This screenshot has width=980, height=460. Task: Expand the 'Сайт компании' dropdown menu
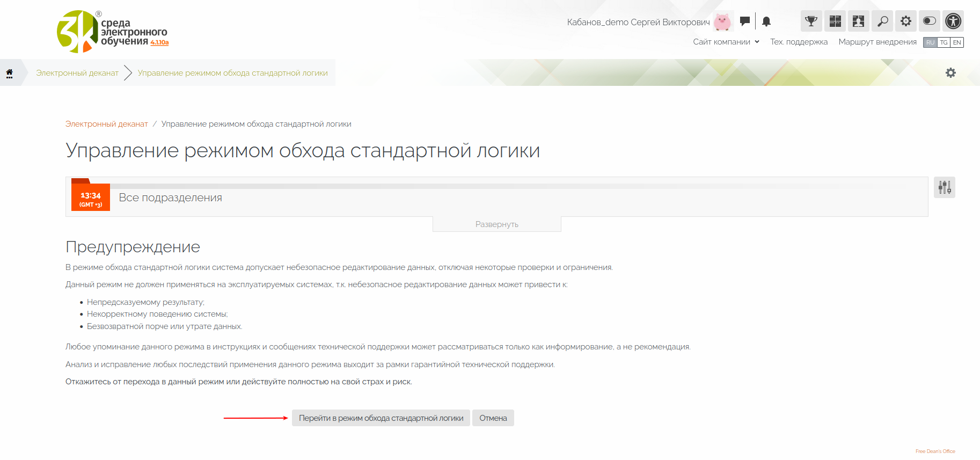pos(726,42)
